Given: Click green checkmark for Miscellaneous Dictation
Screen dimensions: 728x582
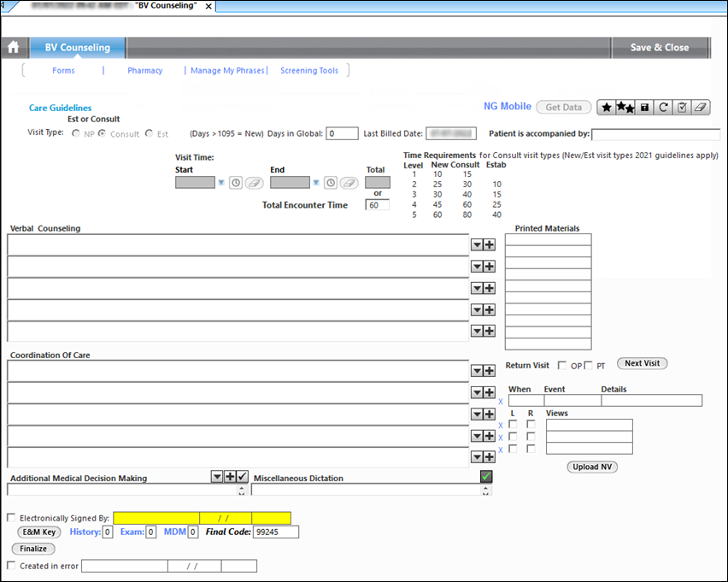Looking at the screenshot, I should click(x=486, y=477).
